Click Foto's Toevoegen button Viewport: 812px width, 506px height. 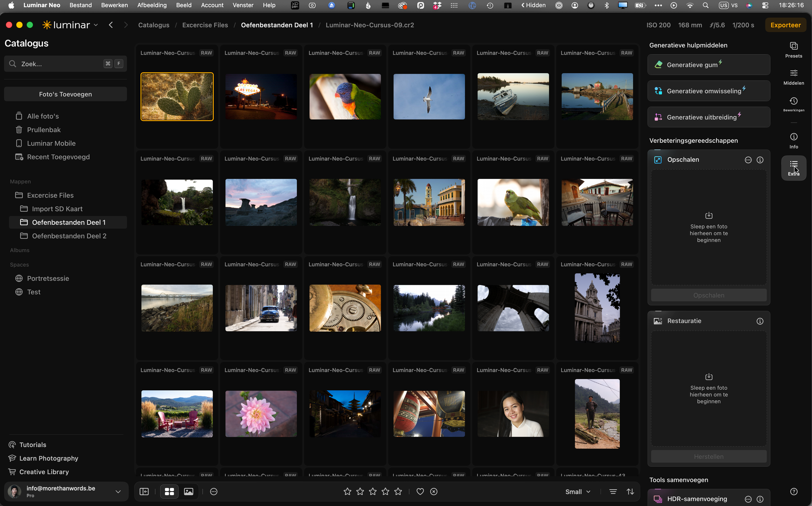coord(66,94)
